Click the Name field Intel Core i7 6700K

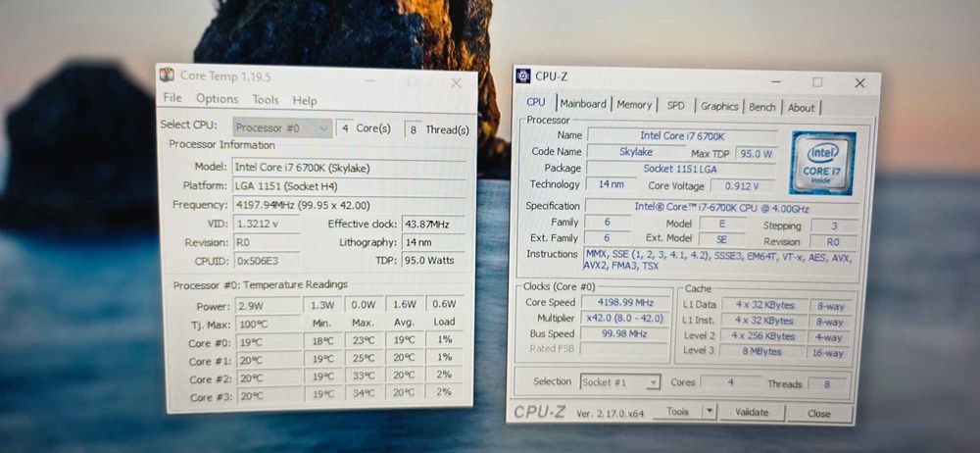click(682, 135)
